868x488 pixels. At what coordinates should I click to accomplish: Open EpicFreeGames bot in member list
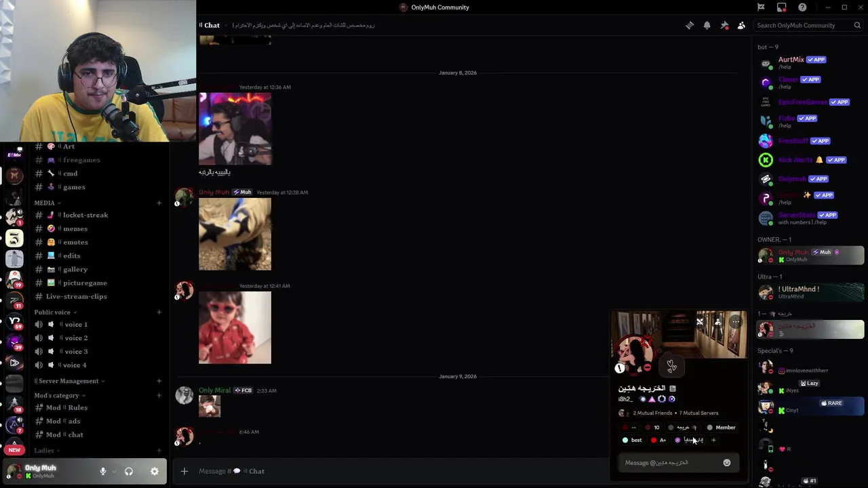click(x=810, y=102)
